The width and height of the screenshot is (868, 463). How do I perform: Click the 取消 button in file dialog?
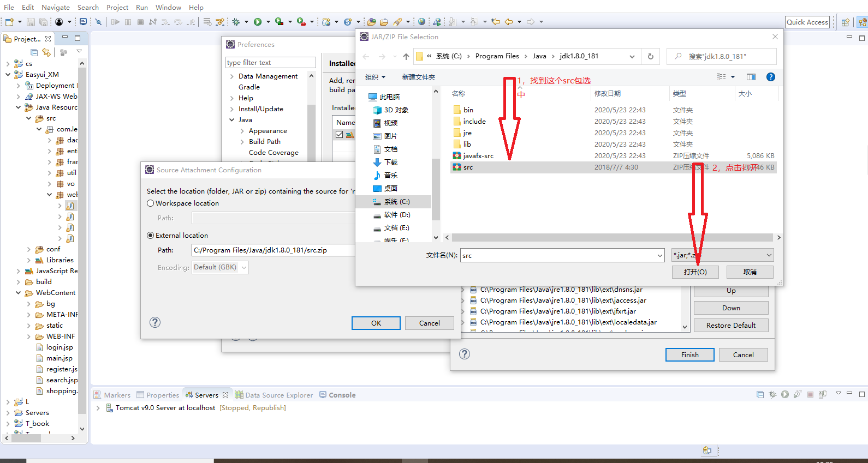(750, 272)
